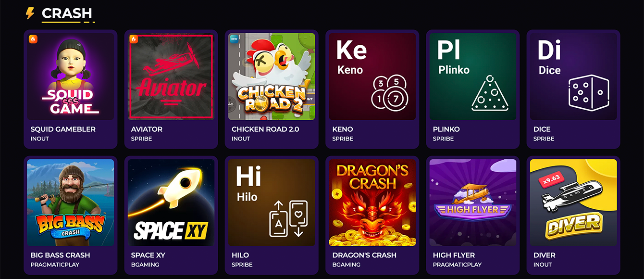
Task: Select the Dice cube icon
Action: (589, 91)
